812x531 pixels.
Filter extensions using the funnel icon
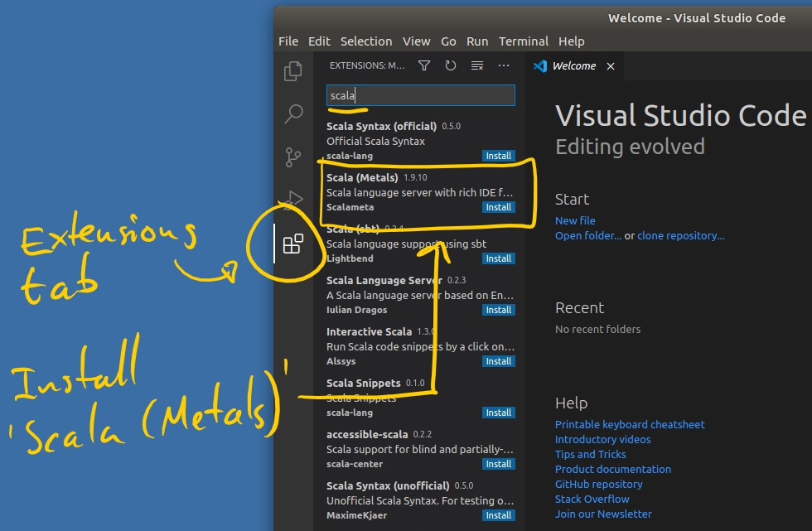coord(424,65)
